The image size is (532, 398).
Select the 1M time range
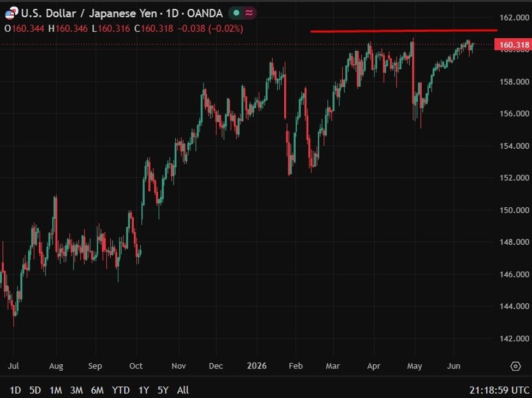[x=56, y=390]
